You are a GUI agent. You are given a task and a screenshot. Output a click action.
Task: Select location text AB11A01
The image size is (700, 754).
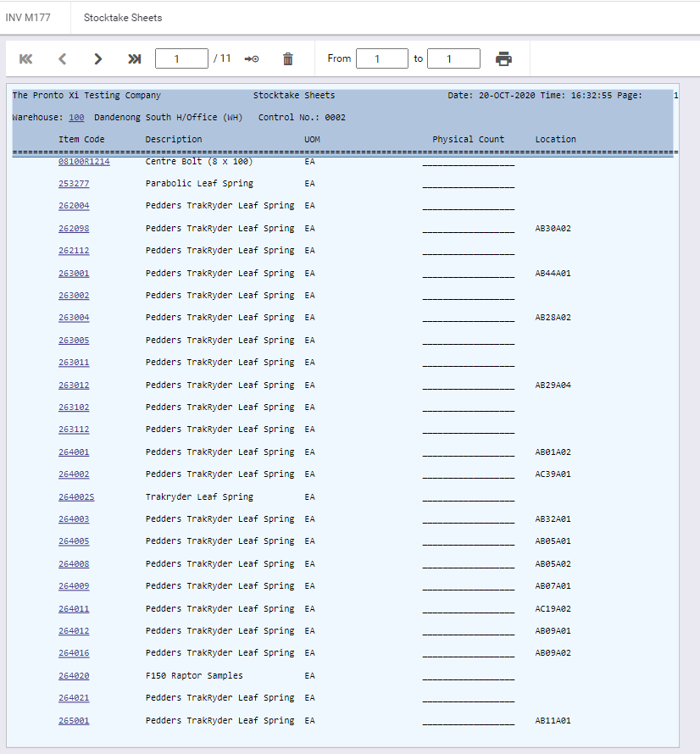pyautogui.click(x=553, y=720)
